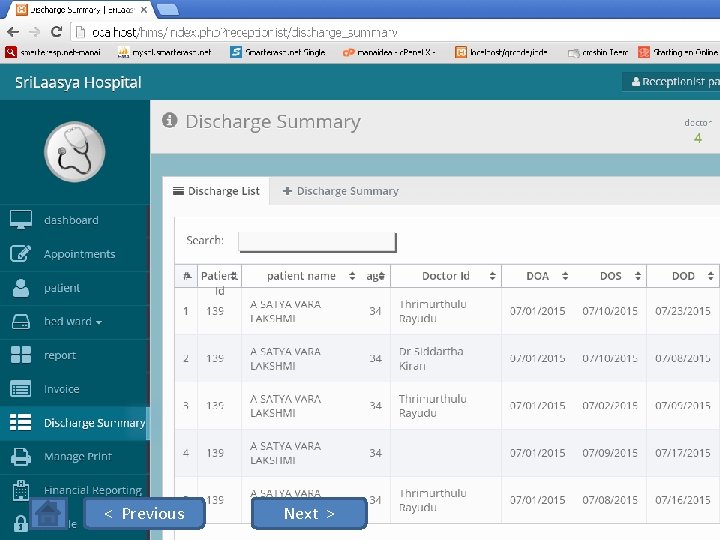The image size is (720, 540).
Task: Click the info icon beside Discharge Summary heading
Action: [169, 120]
